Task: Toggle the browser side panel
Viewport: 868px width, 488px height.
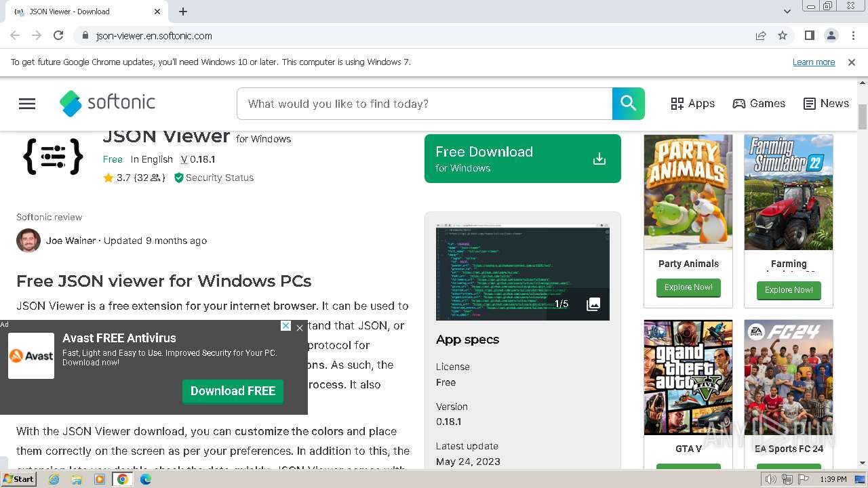Action: tap(809, 35)
